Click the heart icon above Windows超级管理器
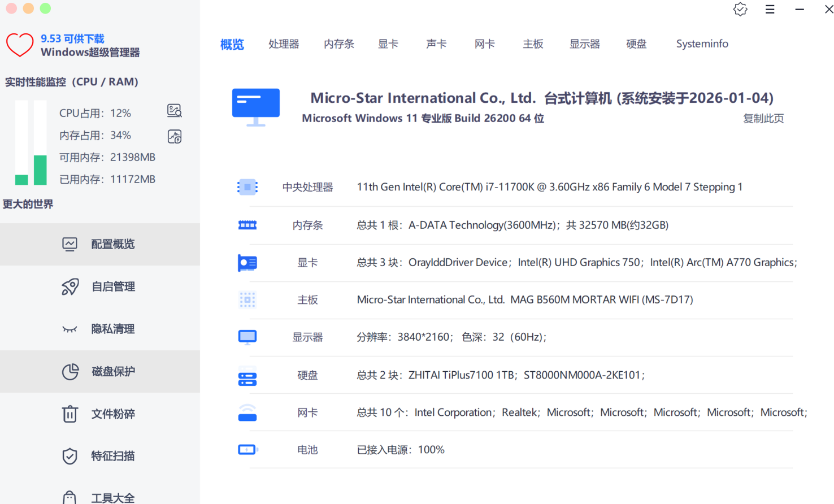The height and width of the screenshot is (504, 834). 20,45
